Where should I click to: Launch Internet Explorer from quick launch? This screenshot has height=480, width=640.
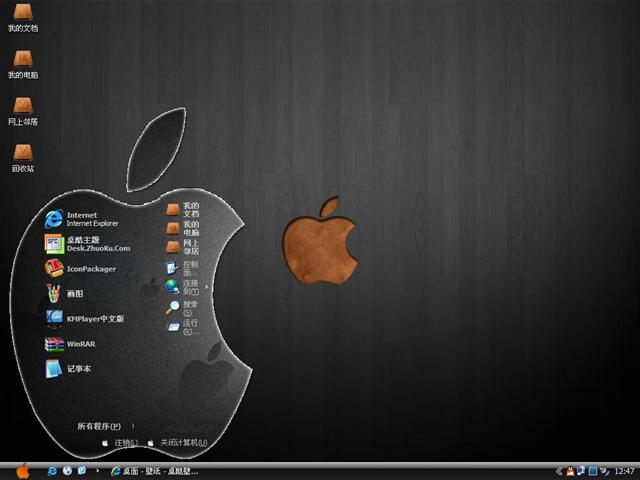click(x=52, y=471)
